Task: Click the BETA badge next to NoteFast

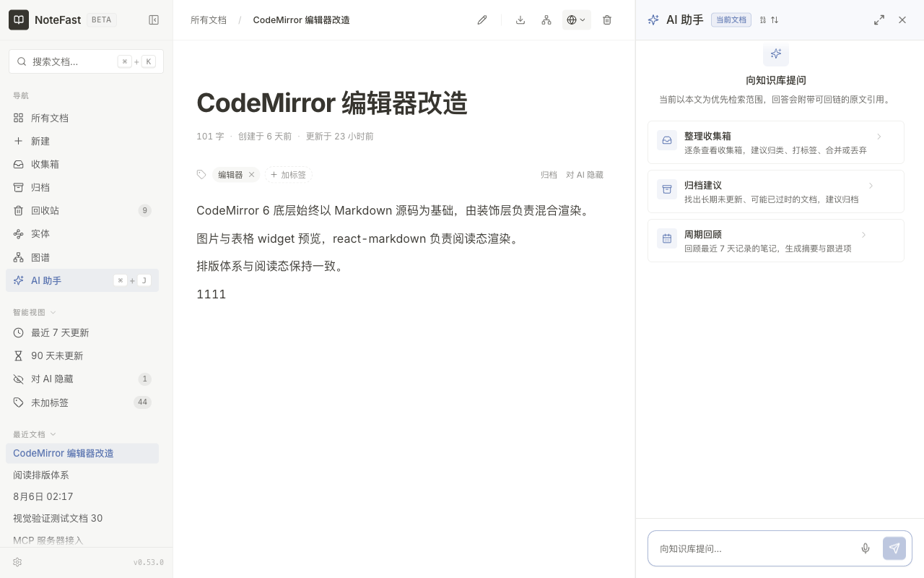Action: coord(102,20)
